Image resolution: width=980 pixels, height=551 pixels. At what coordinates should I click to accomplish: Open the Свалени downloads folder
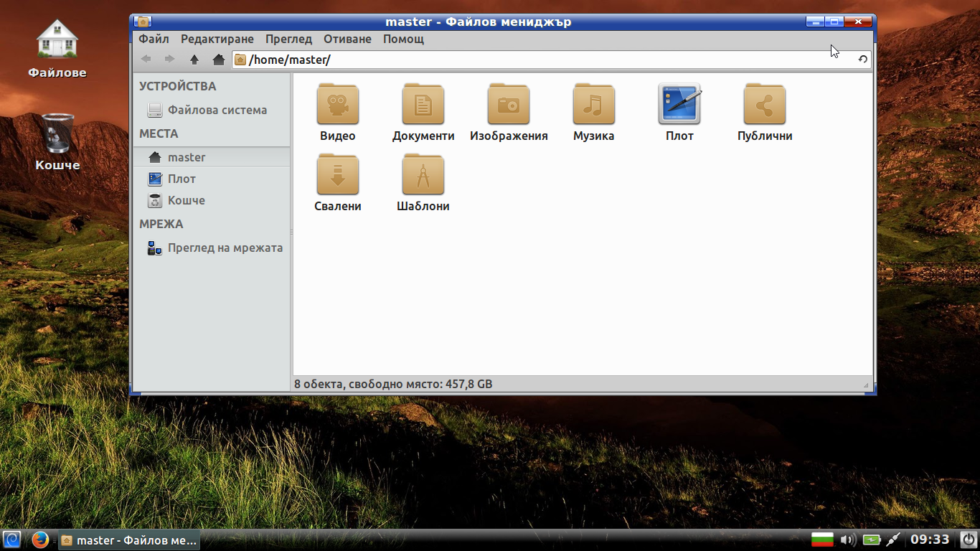pyautogui.click(x=338, y=183)
